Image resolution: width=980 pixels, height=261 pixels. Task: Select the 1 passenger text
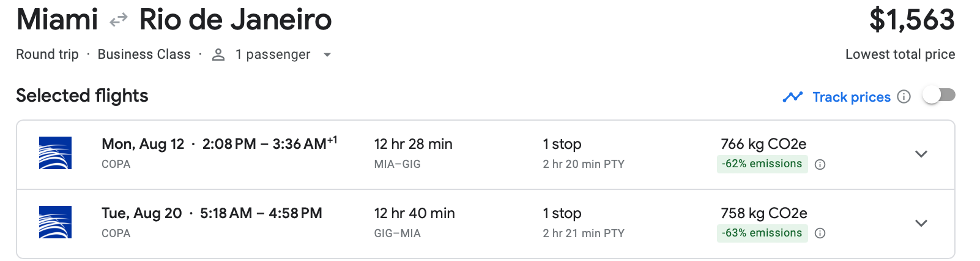[273, 55]
